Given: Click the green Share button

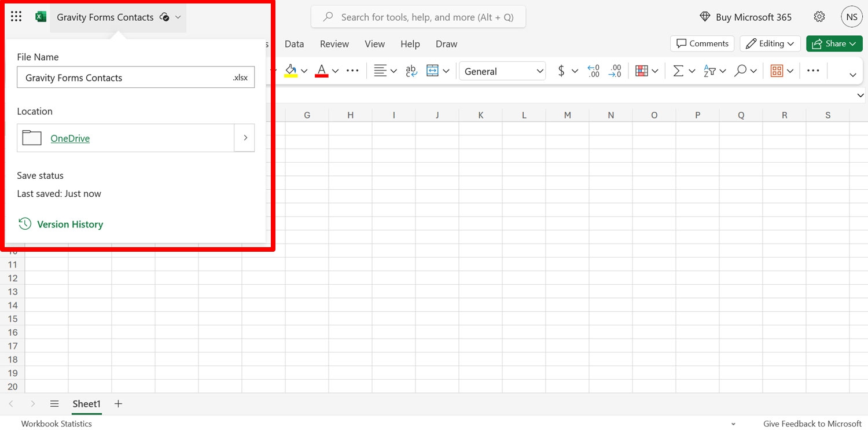Looking at the screenshot, I should (x=834, y=43).
